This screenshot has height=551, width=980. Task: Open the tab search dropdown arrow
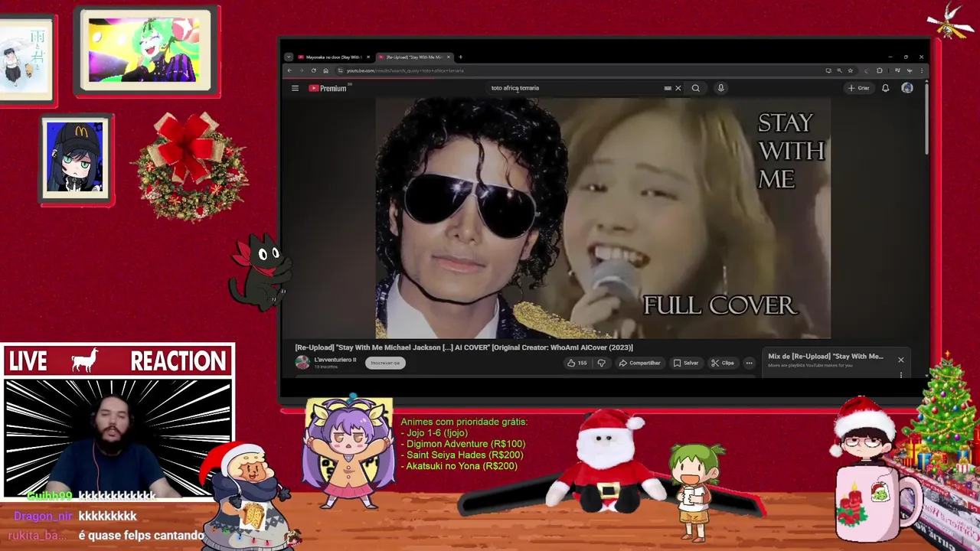(x=289, y=57)
